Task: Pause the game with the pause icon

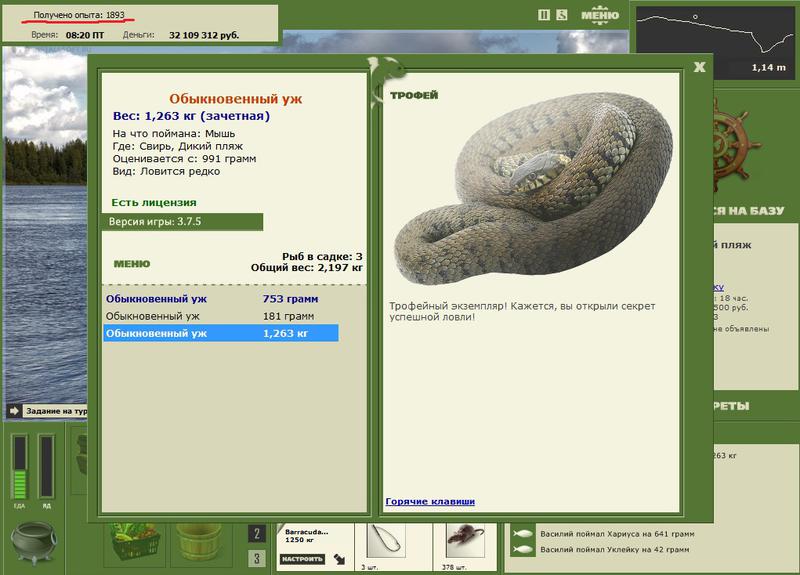Action: pos(544,15)
